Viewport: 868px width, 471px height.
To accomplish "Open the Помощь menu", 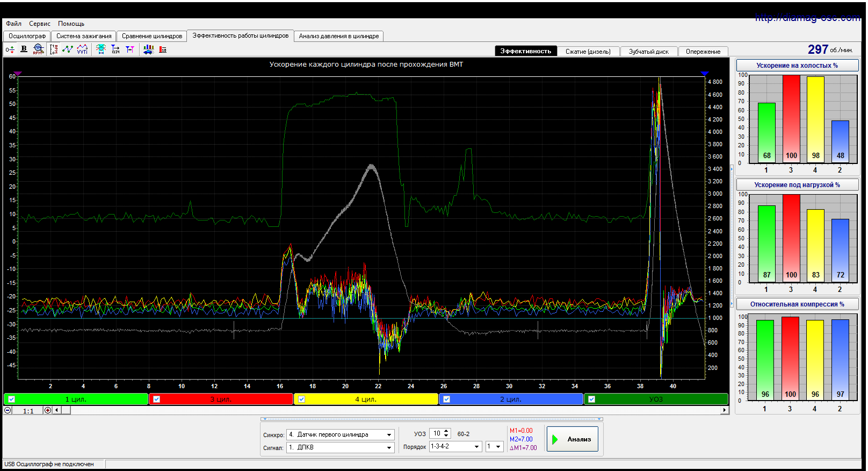I will pyautogui.click(x=71, y=24).
